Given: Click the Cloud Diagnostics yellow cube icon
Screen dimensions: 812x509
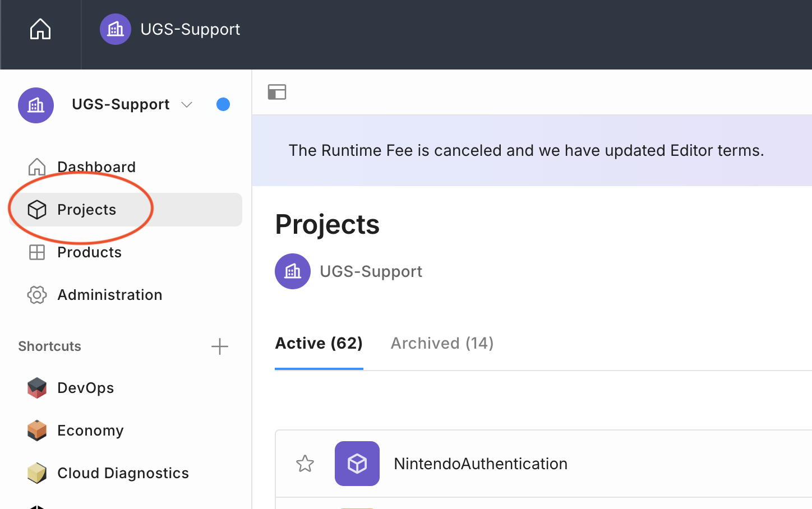Looking at the screenshot, I should coord(37,473).
